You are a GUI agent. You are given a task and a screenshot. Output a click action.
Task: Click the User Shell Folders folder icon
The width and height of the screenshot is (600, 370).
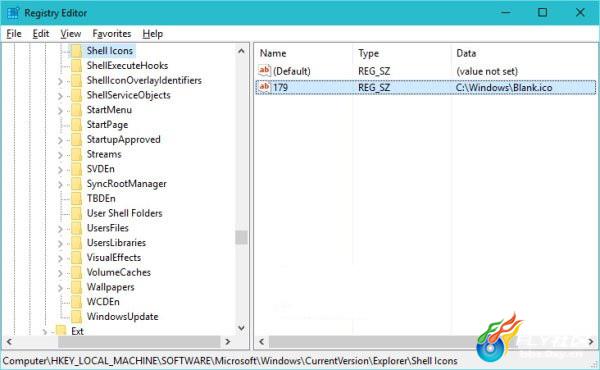point(77,213)
